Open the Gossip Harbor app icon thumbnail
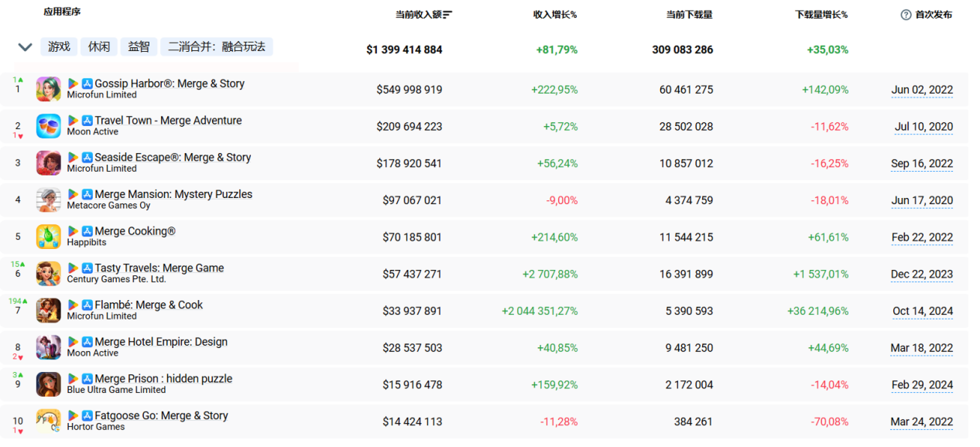 [48, 89]
